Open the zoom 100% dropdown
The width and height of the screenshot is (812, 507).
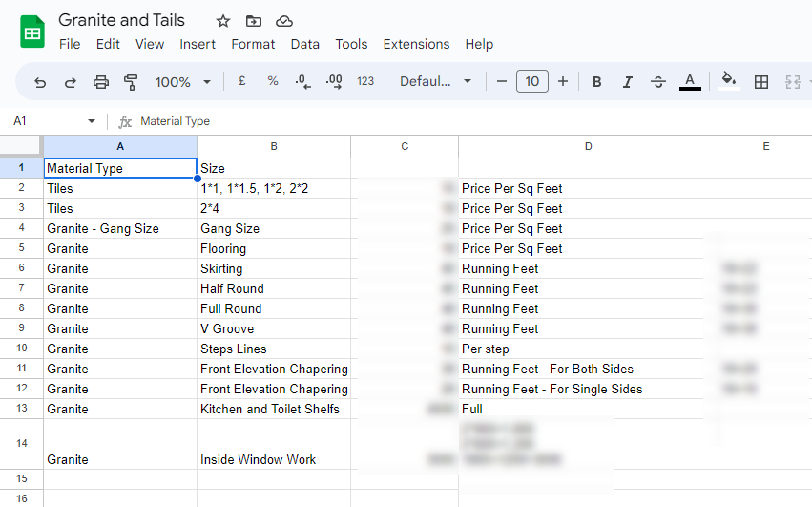(183, 82)
